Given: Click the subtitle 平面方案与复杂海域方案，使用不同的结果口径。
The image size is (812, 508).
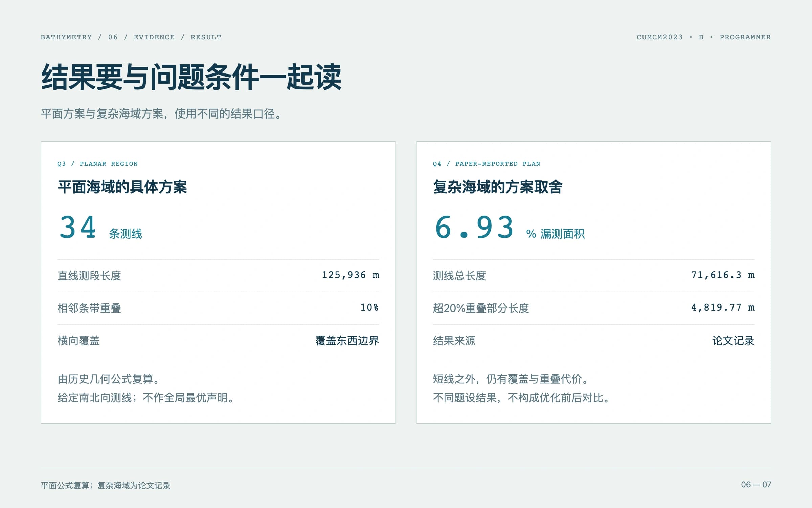Looking at the screenshot, I should tap(161, 114).
